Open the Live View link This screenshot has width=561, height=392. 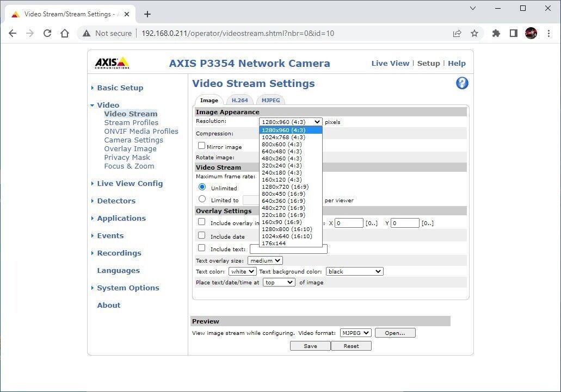tap(390, 63)
